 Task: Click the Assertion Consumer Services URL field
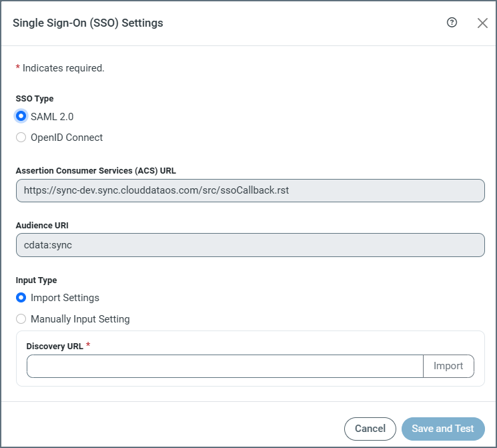pos(250,190)
